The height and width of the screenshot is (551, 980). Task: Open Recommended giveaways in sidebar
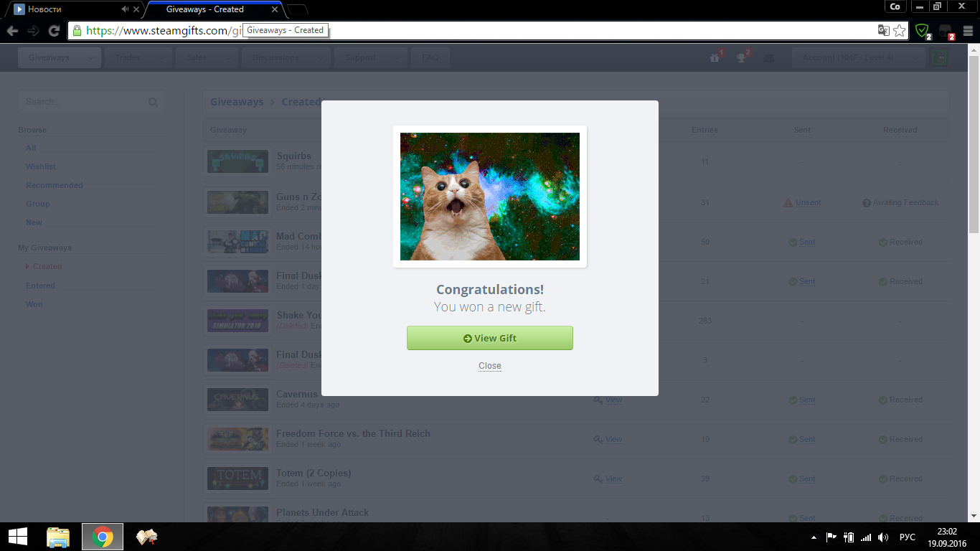[x=55, y=185]
